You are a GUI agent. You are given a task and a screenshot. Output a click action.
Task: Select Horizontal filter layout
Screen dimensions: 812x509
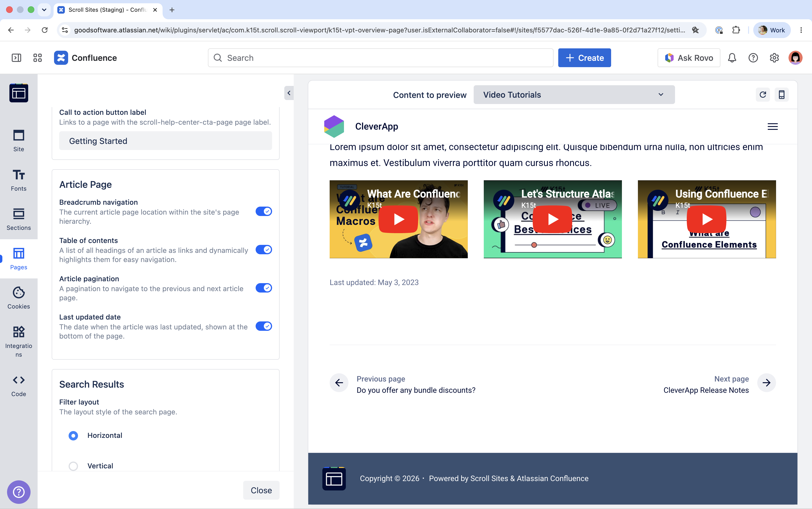[x=73, y=436]
